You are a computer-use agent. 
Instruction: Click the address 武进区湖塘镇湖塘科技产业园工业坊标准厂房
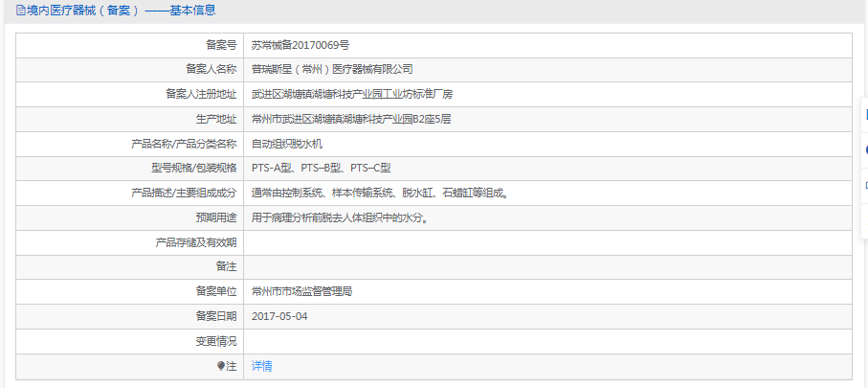(x=352, y=94)
